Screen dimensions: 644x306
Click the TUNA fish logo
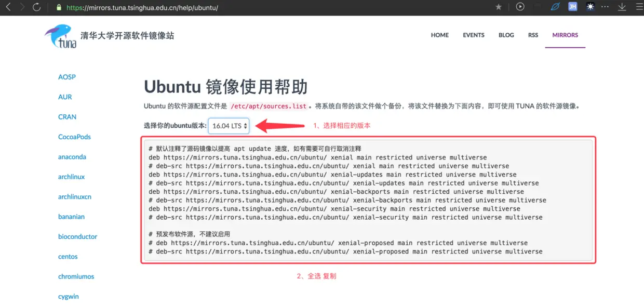60,36
